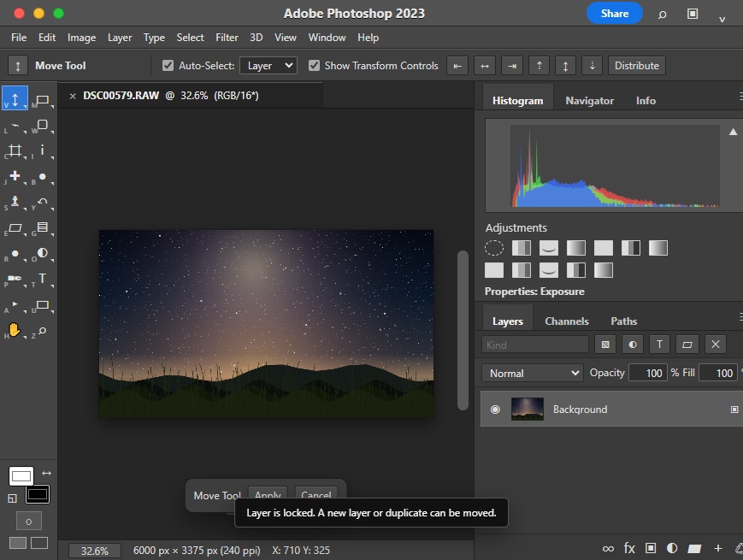The width and height of the screenshot is (743, 560).
Task: Click the fx layer style icon
Action: coord(629,548)
